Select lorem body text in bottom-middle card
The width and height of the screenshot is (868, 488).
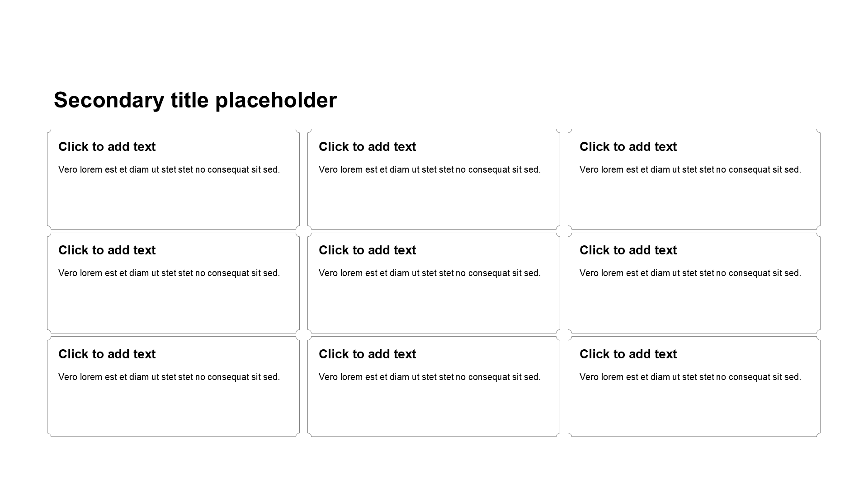pos(429,377)
